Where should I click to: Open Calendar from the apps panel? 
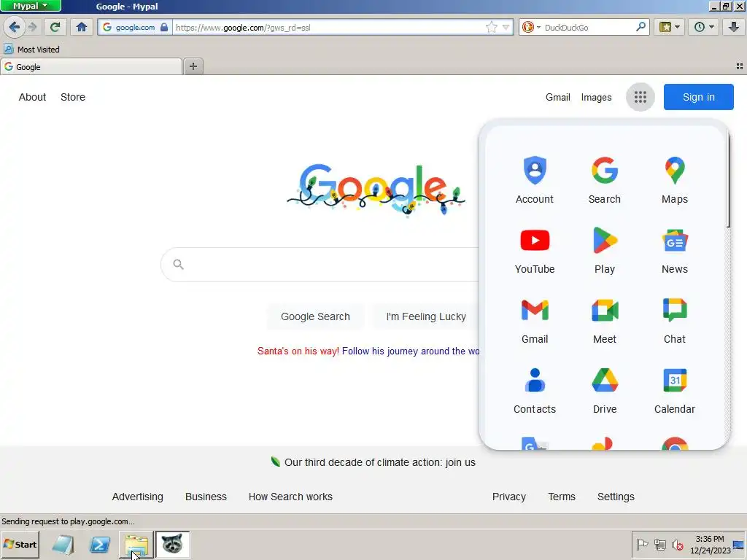(x=675, y=391)
